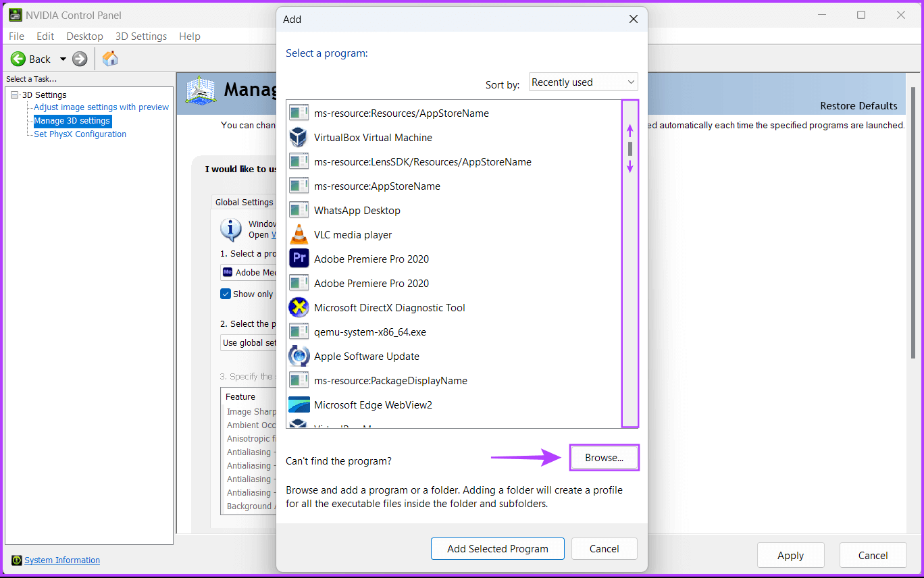The height and width of the screenshot is (578, 924).
Task: Open the Desktop menu
Action: 84,36
